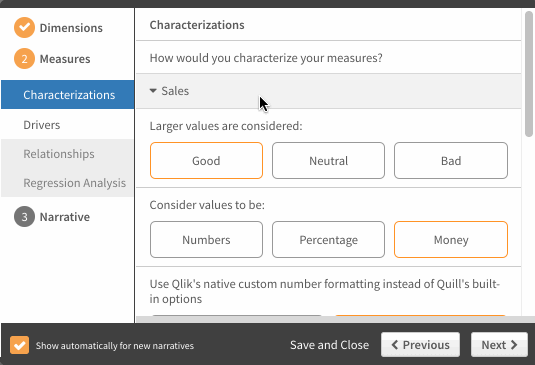Set values as Numbers
Image resolution: width=535 pixels, height=365 pixels.
click(206, 239)
